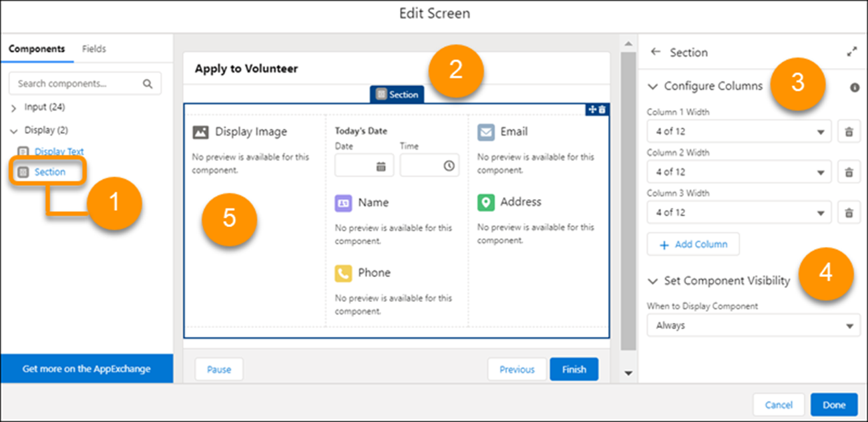Image resolution: width=868 pixels, height=422 pixels.
Task: Expand the Input components group
Action: tap(13, 107)
